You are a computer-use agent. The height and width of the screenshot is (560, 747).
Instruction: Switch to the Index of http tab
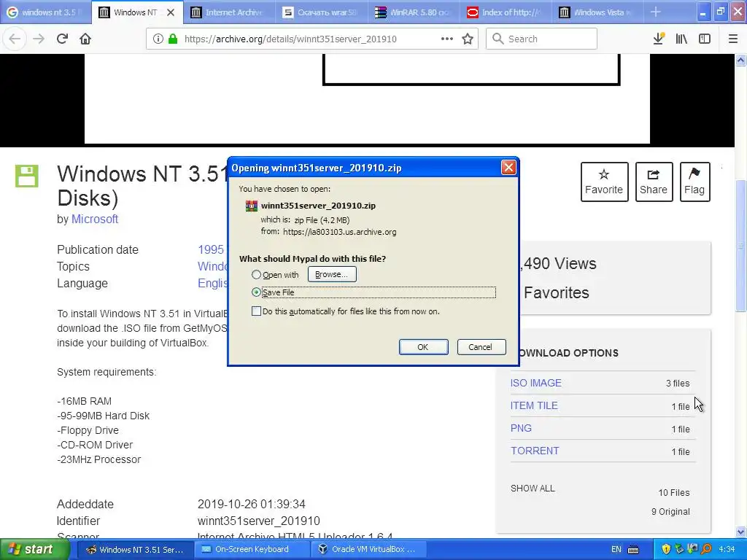tap(505, 12)
